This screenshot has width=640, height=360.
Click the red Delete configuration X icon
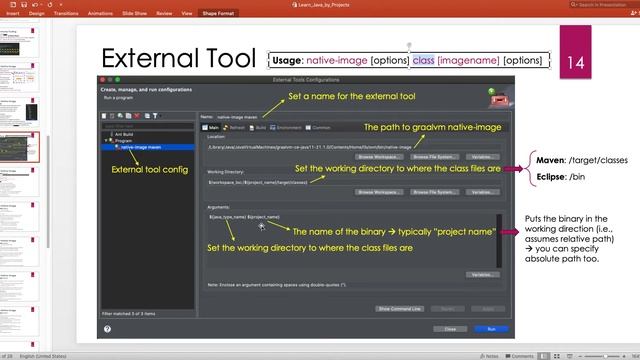(137, 116)
